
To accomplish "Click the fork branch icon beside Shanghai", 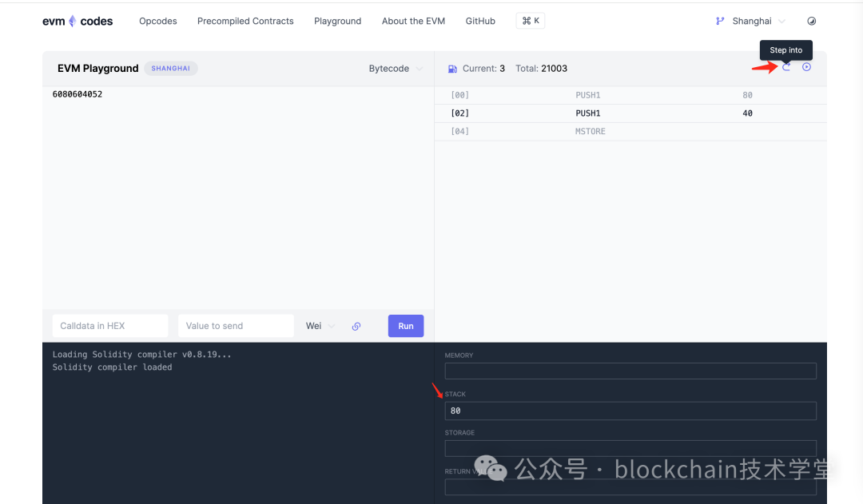I will pyautogui.click(x=718, y=21).
